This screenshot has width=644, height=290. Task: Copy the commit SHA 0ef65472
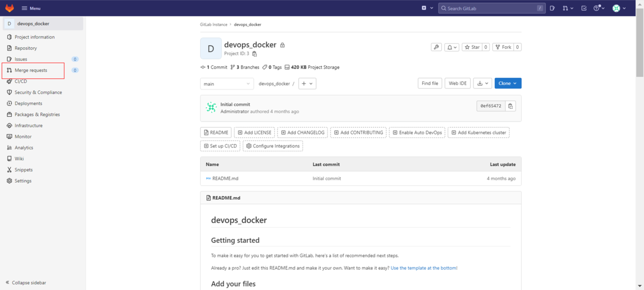(x=510, y=106)
